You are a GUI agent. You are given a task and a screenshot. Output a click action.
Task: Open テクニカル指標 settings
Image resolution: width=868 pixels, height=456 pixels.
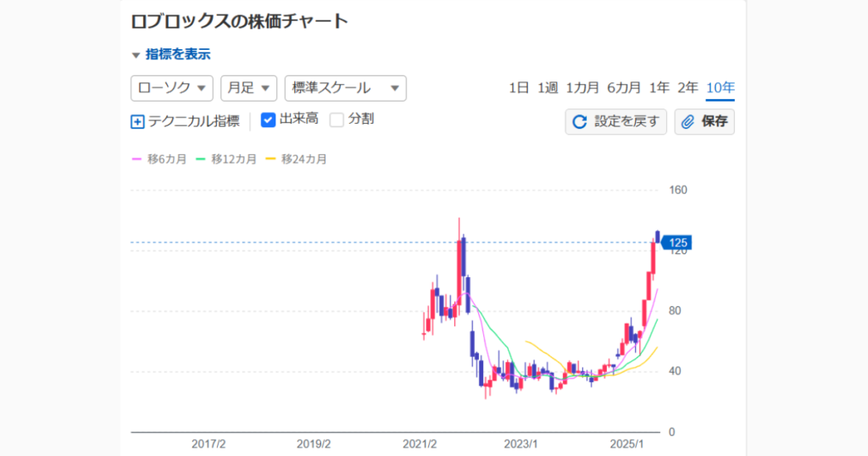193,121
